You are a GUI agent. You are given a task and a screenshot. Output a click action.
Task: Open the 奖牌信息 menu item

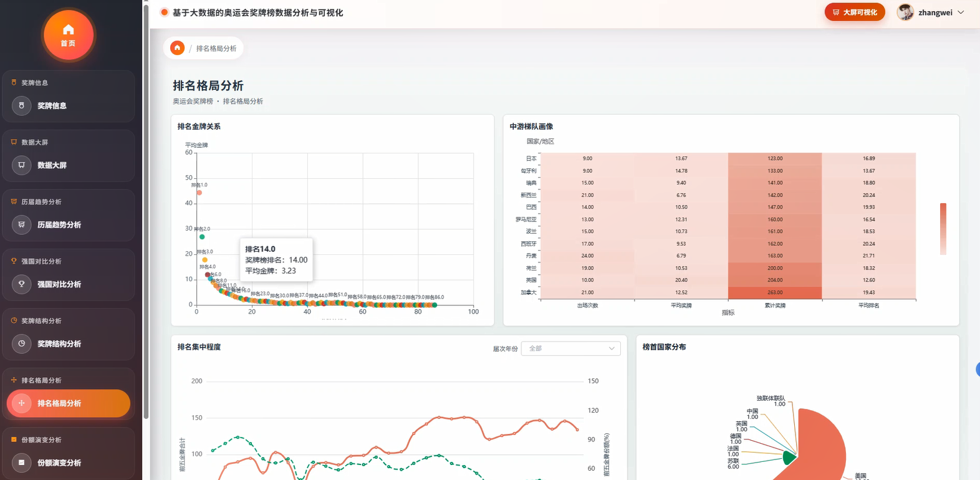[x=69, y=106]
